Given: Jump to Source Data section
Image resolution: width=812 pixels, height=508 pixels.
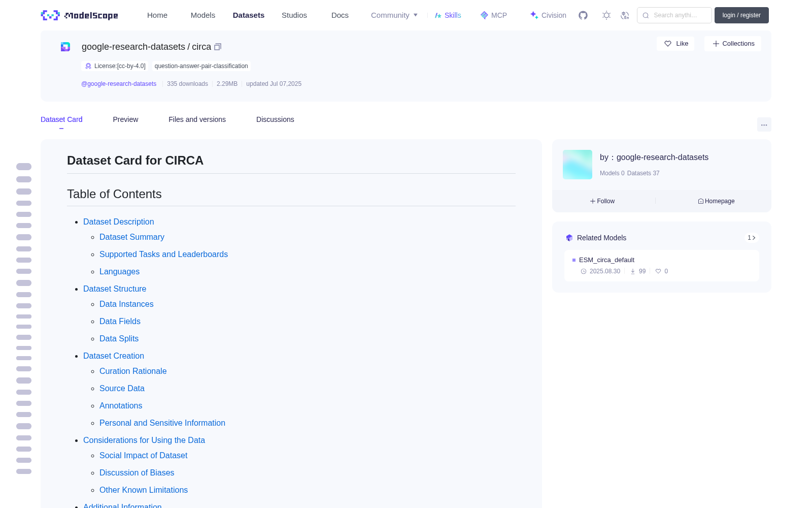Looking at the screenshot, I should click(x=122, y=388).
